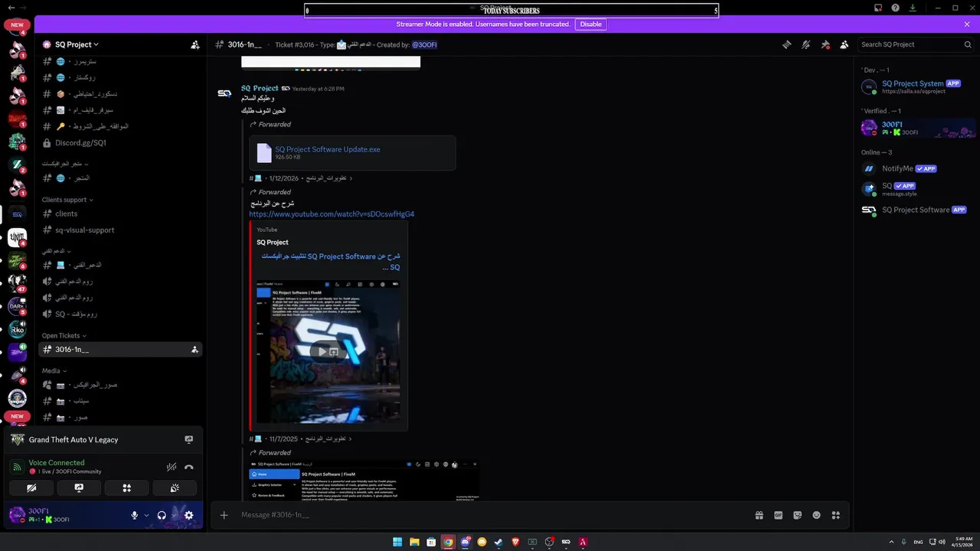Select the 3016-1n__ ticket channel
Screen dimensions: 980x551
tap(120, 349)
